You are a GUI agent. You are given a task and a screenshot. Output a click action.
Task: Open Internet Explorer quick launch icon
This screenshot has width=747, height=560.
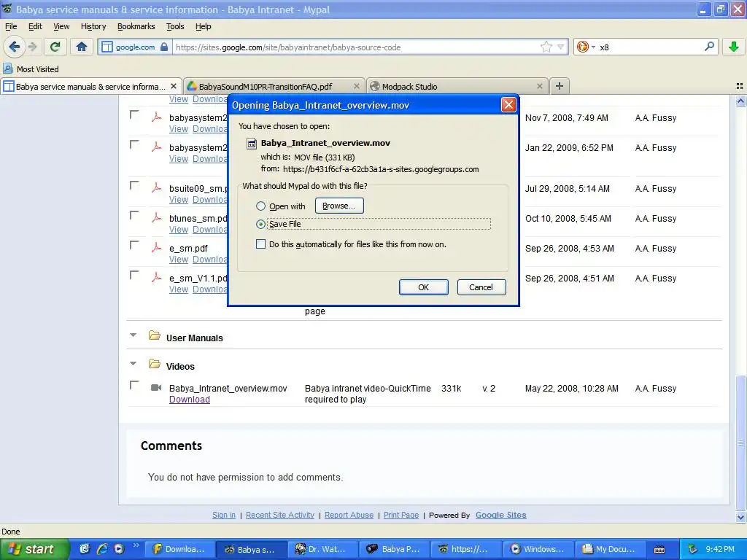coord(101,549)
